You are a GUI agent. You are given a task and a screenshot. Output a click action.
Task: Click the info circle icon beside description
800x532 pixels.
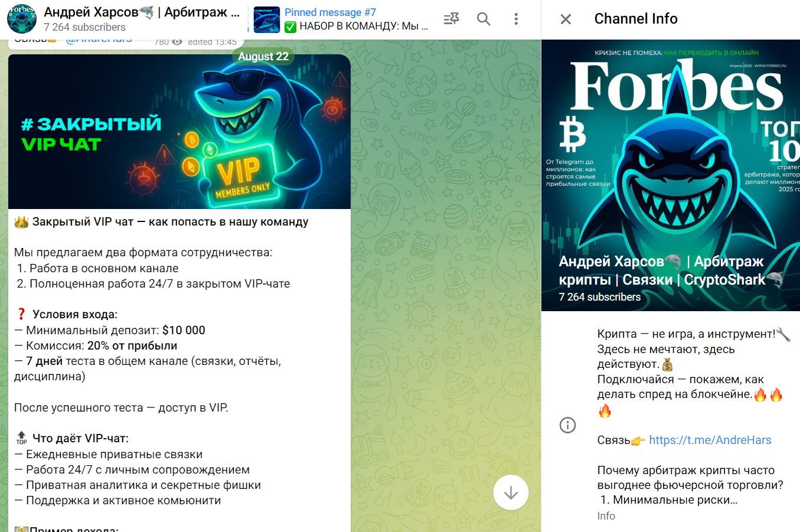pos(567,425)
